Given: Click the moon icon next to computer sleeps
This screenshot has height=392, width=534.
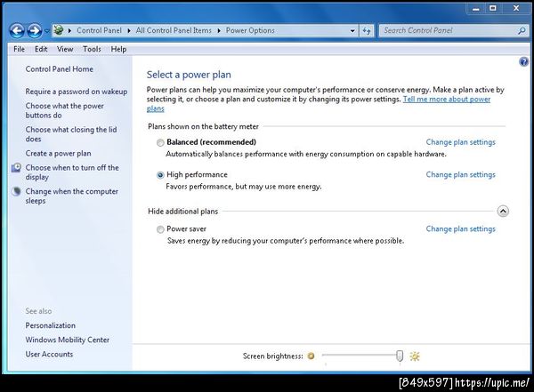Looking at the screenshot, I should coord(16,191).
